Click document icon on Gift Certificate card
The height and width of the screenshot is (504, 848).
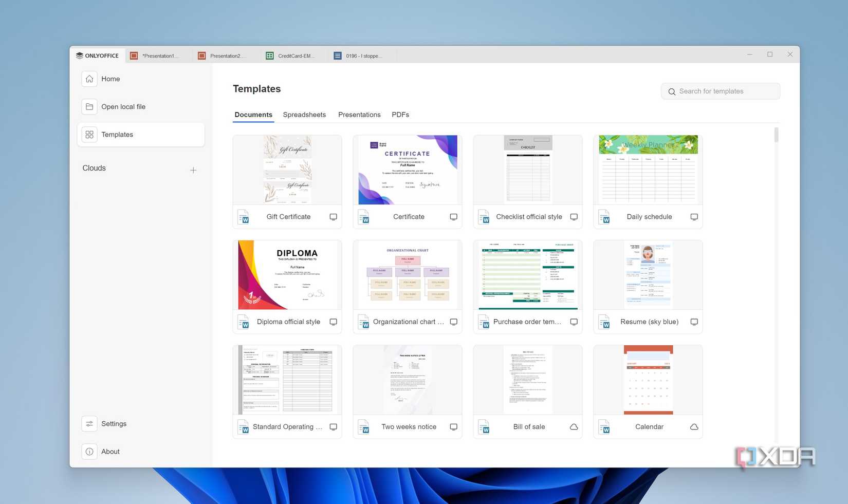pyautogui.click(x=244, y=217)
